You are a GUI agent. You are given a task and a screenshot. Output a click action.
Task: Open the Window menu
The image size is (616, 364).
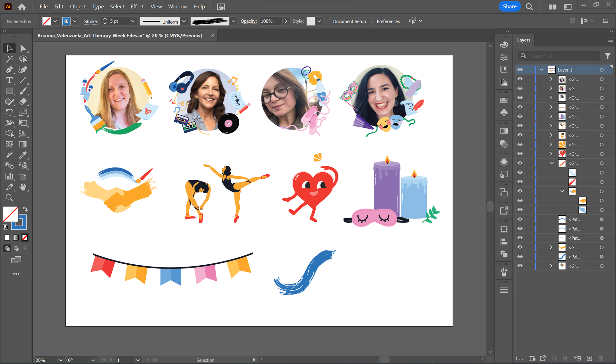[x=178, y=6]
